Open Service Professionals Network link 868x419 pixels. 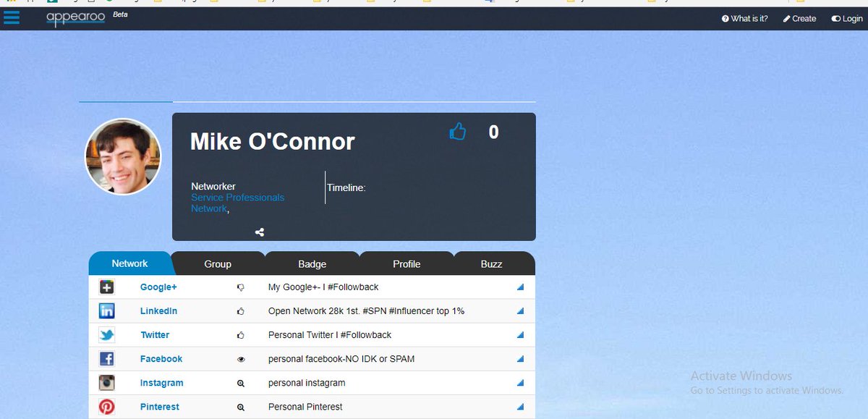click(x=237, y=203)
